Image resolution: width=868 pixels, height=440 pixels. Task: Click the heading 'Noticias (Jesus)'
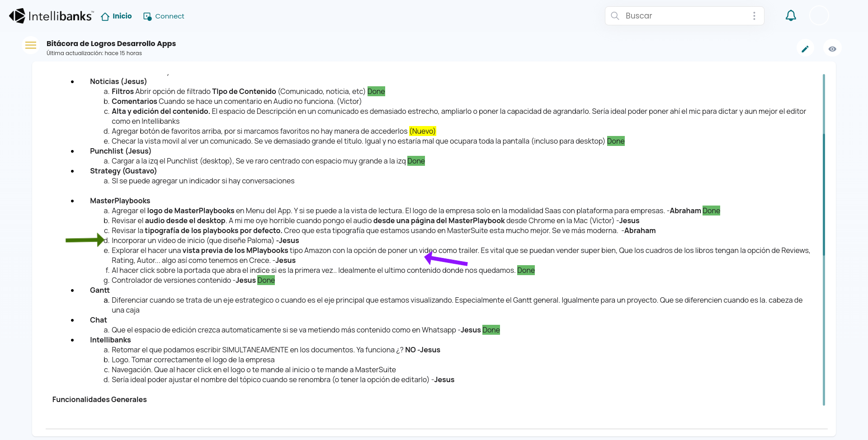118,81
